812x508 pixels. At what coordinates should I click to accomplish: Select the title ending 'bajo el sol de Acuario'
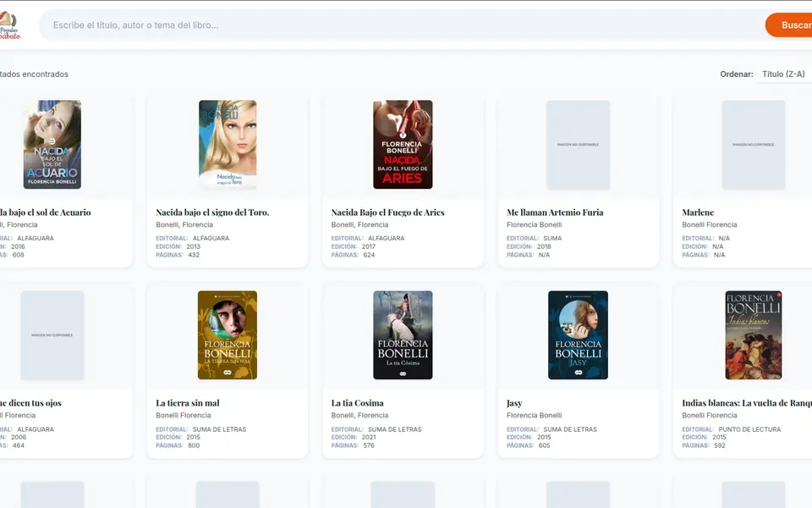pos(45,212)
